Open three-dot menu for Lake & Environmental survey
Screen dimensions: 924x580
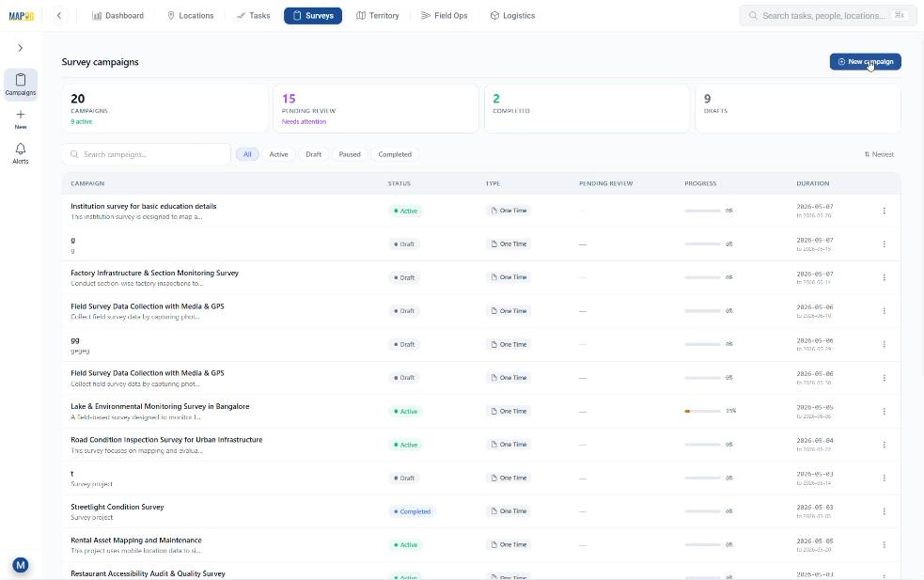(x=884, y=412)
